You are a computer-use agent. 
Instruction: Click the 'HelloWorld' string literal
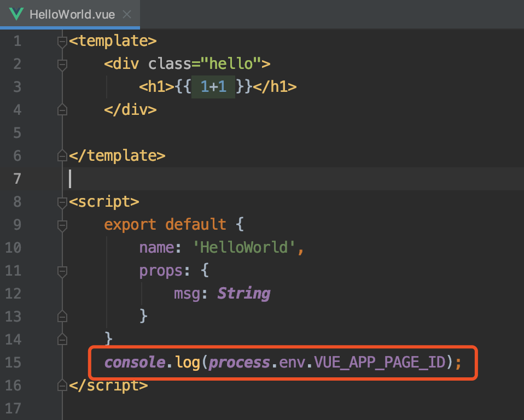coord(244,248)
